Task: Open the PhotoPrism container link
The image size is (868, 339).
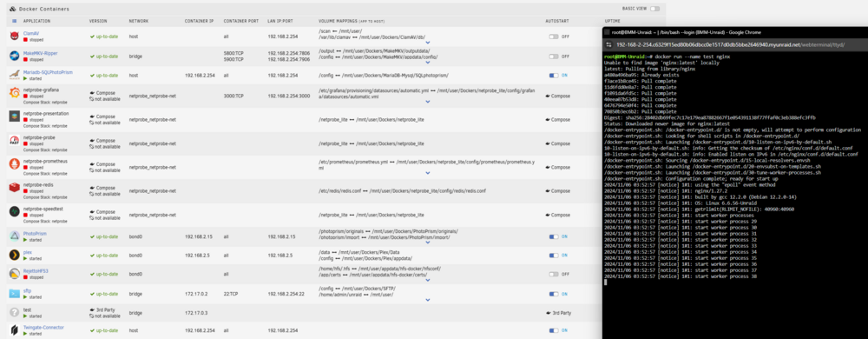Action: [x=35, y=234]
